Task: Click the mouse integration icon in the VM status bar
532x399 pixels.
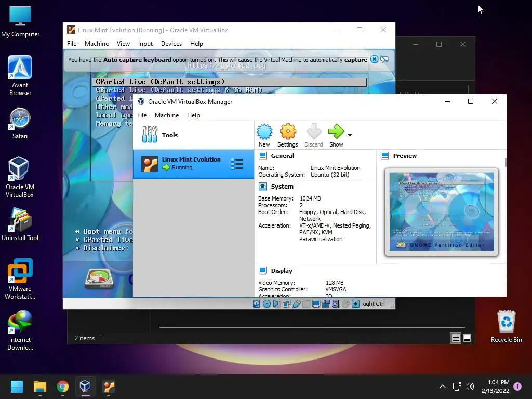Action: 345,304
